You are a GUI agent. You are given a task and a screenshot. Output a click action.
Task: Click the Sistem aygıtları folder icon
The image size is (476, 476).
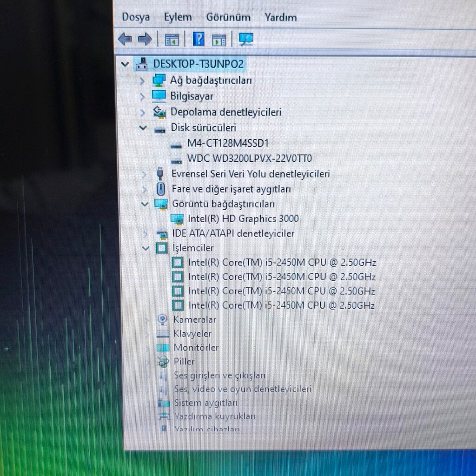click(164, 403)
